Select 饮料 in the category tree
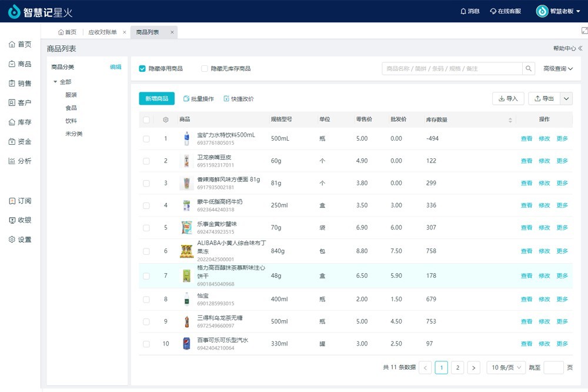 [71, 121]
